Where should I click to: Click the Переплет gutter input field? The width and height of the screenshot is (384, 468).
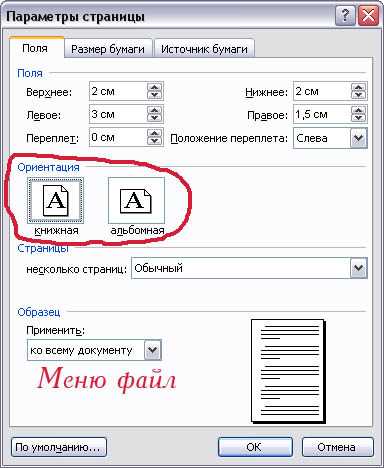118,137
